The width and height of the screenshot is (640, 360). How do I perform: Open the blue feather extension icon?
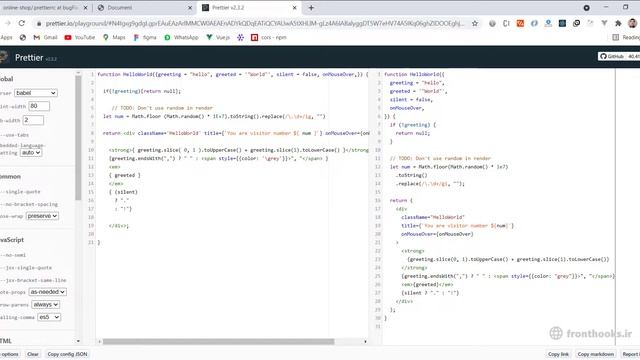pyautogui.click(x=534, y=23)
